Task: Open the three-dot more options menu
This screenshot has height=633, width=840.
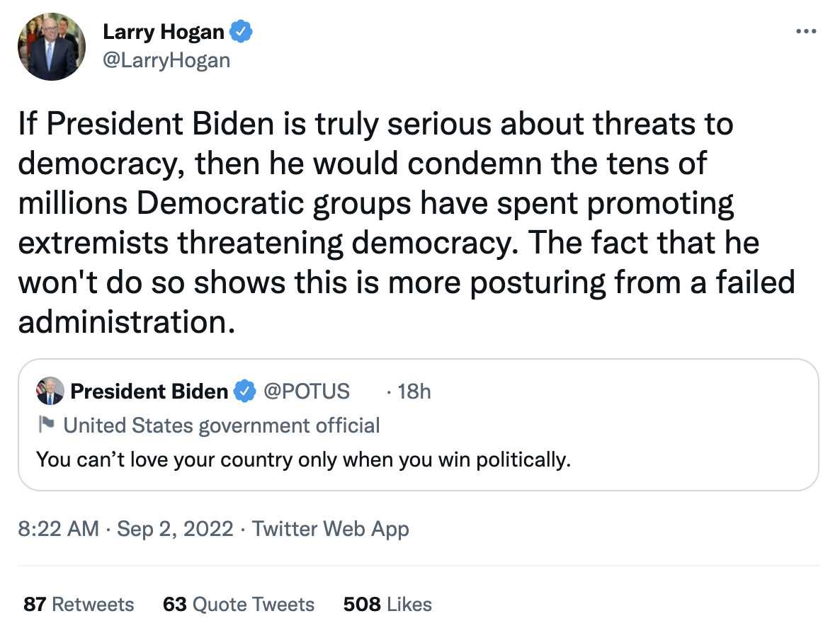Action: [806, 31]
